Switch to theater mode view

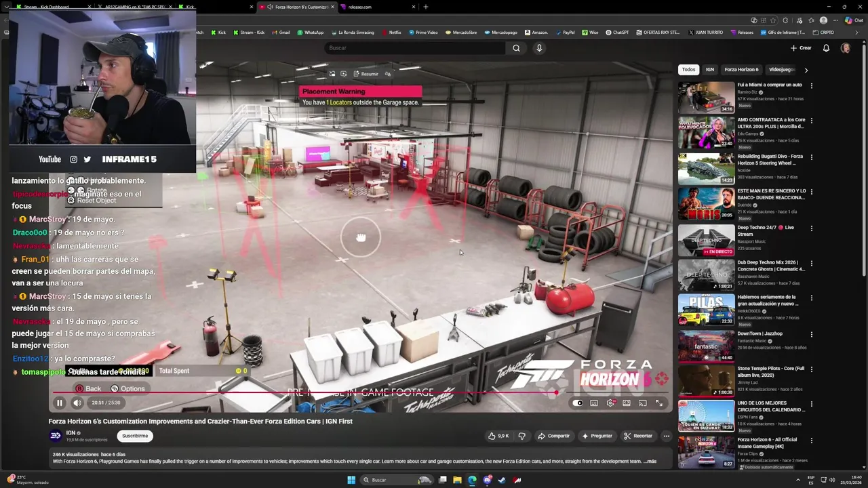click(x=627, y=403)
